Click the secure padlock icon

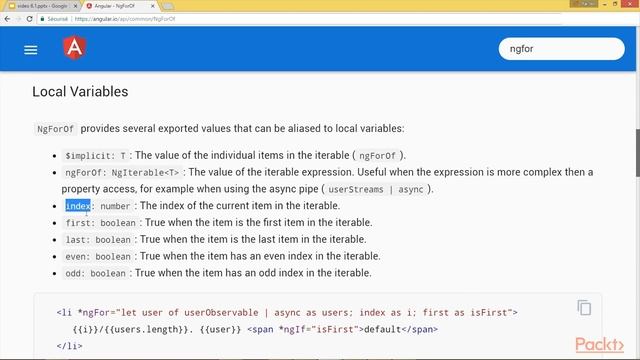click(x=42, y=19)
